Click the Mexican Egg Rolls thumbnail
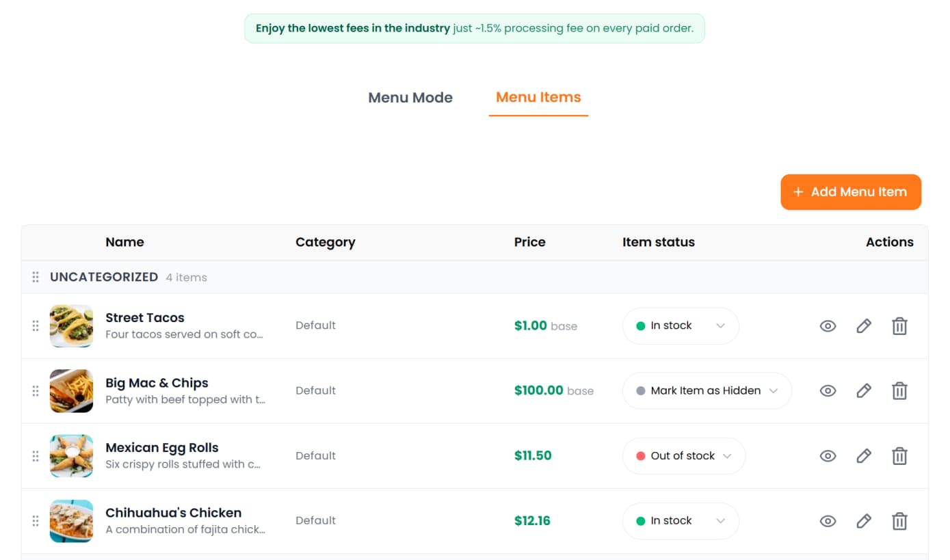The width and height of the screenshot is (950, 560). [71, 456]
